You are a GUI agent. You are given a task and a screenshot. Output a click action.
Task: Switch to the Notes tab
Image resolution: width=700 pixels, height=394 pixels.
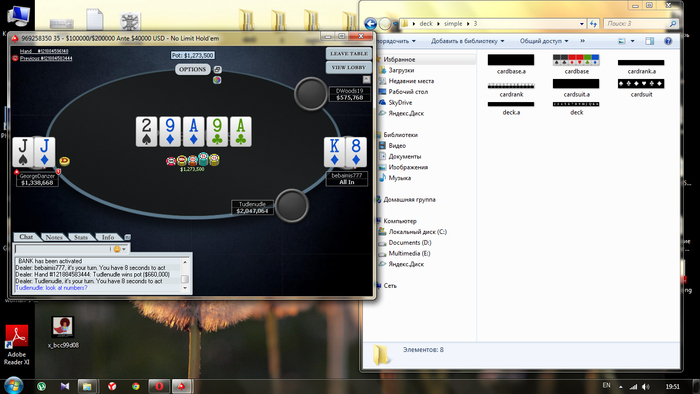[54, 237]
